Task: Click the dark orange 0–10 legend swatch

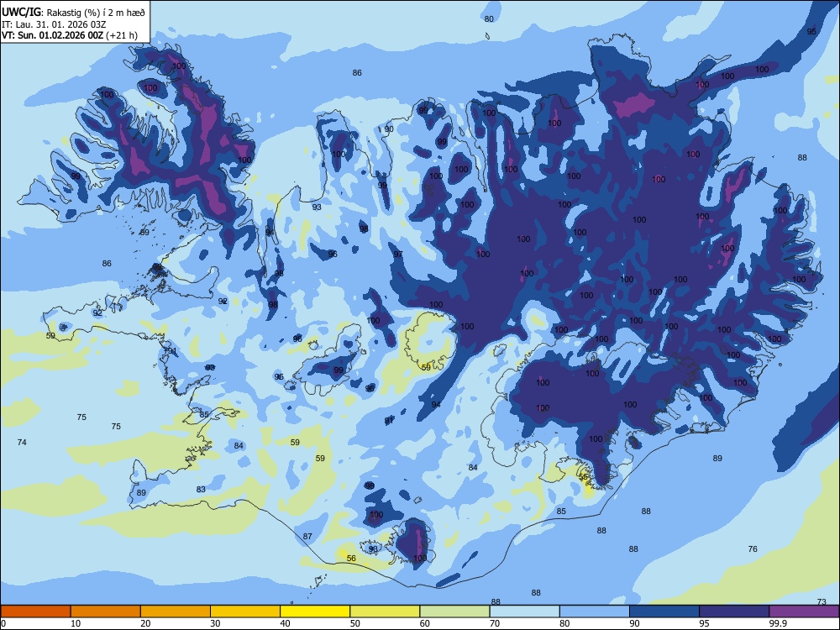Action: coord(35,612)
